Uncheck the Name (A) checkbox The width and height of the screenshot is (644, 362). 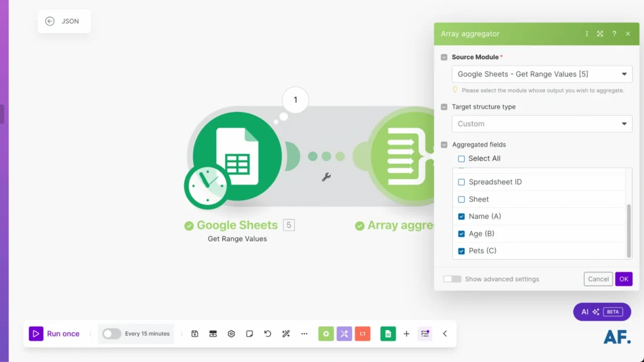click(461, 216)
